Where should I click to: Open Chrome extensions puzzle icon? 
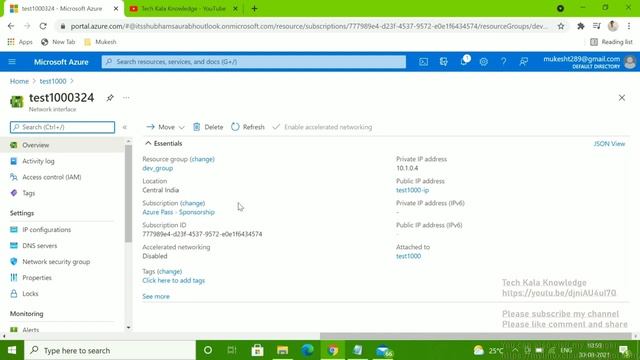click(x=580, y=26)
